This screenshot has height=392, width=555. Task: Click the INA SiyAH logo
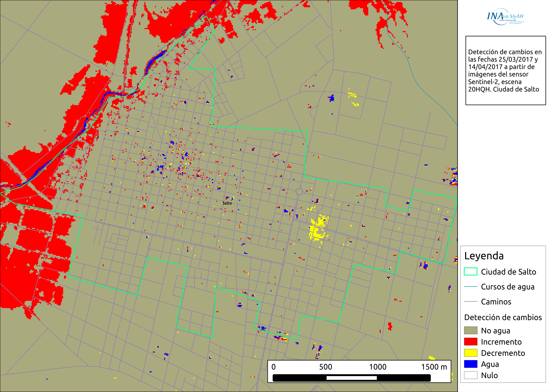click(x=505, y=17)
